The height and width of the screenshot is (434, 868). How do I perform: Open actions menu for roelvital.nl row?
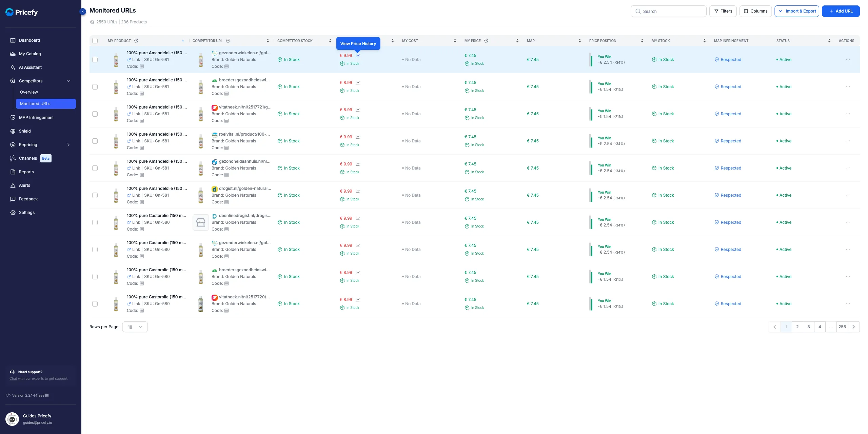(848, 141)
